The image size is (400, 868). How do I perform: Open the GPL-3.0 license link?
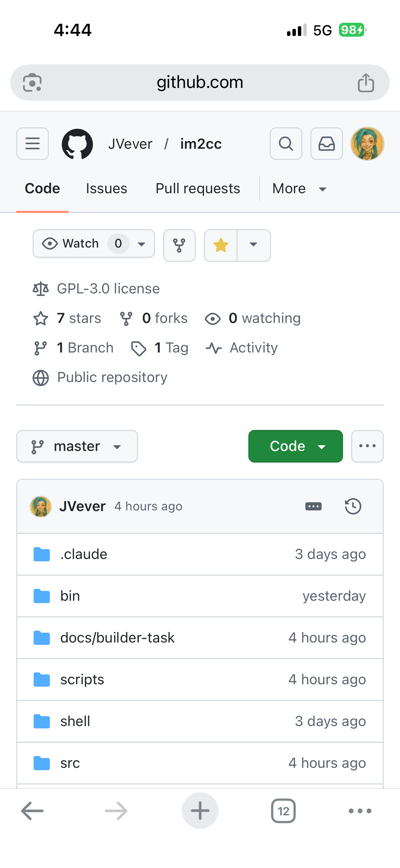tap(108, 289)
